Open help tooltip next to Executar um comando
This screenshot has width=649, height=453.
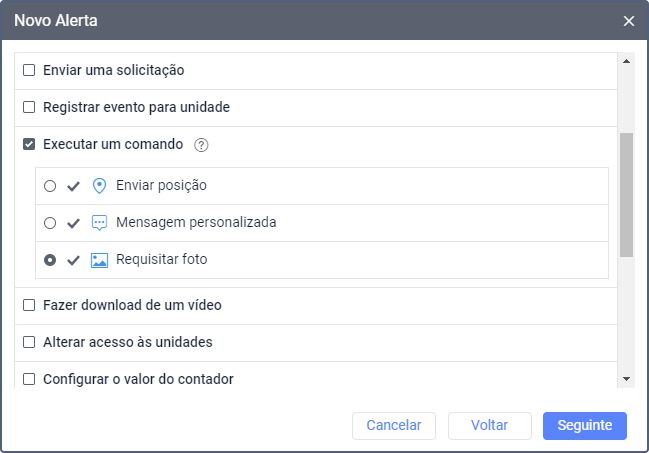coord(201,145)
